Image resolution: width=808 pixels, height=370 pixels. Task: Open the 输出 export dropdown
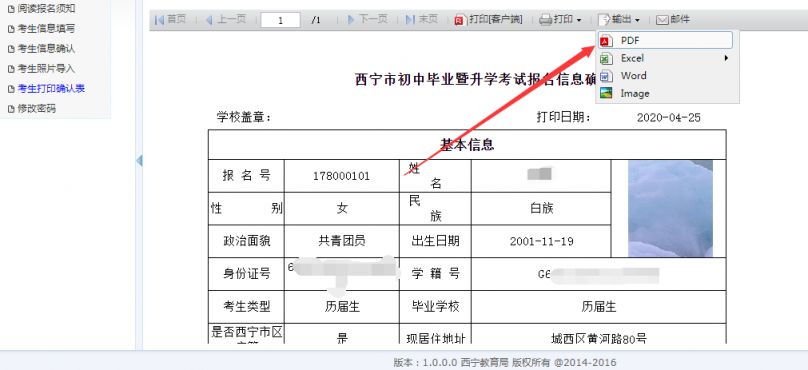point(619,20)
